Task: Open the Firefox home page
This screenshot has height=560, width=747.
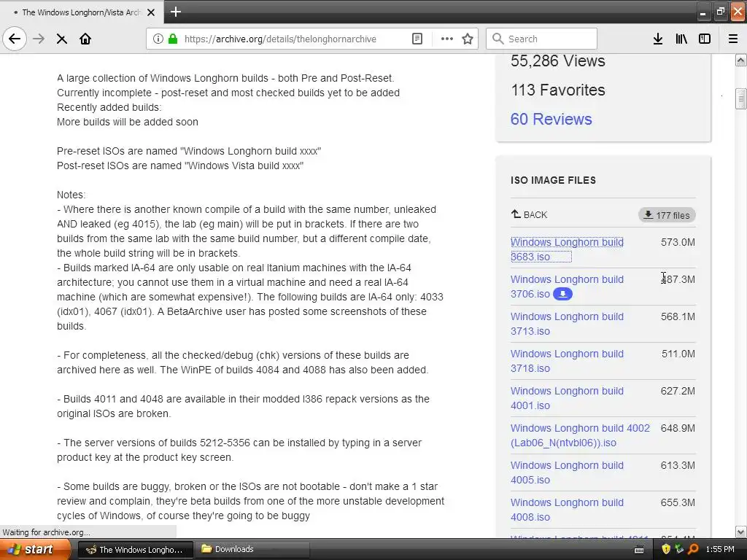Action: point(85,39)
